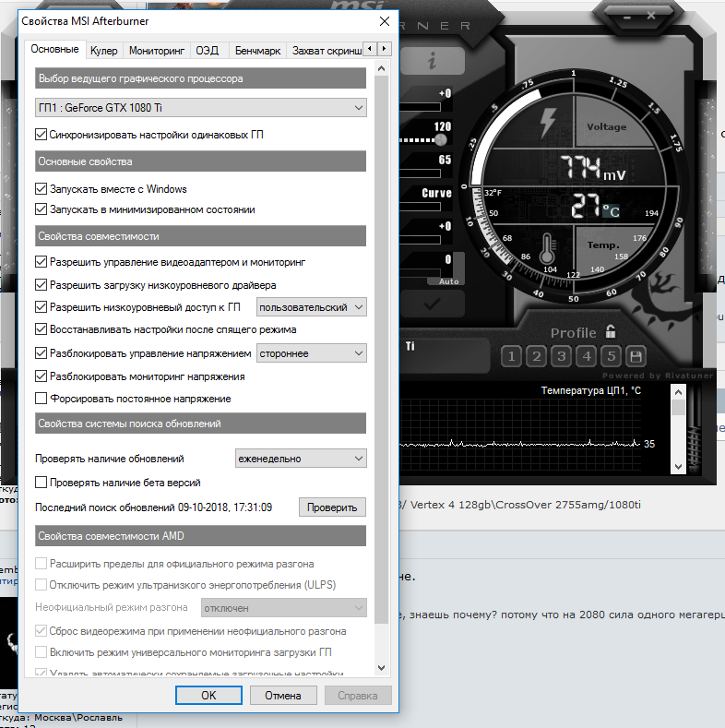Close the Afterburner properties dialog
Viewport: 725px width, 728px height.
385,21
